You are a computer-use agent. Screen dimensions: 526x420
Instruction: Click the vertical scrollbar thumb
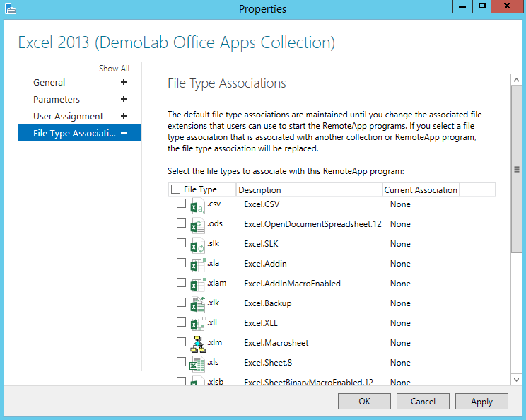(x=516, y=170)
